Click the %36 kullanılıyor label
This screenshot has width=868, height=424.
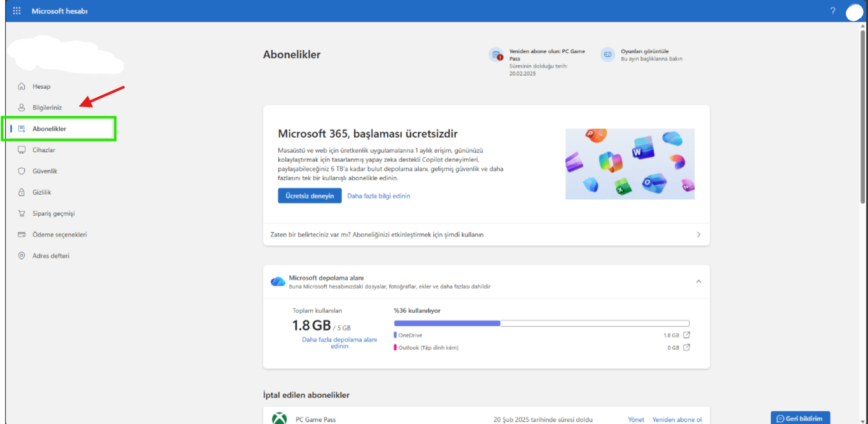click(x=417, y=311)
